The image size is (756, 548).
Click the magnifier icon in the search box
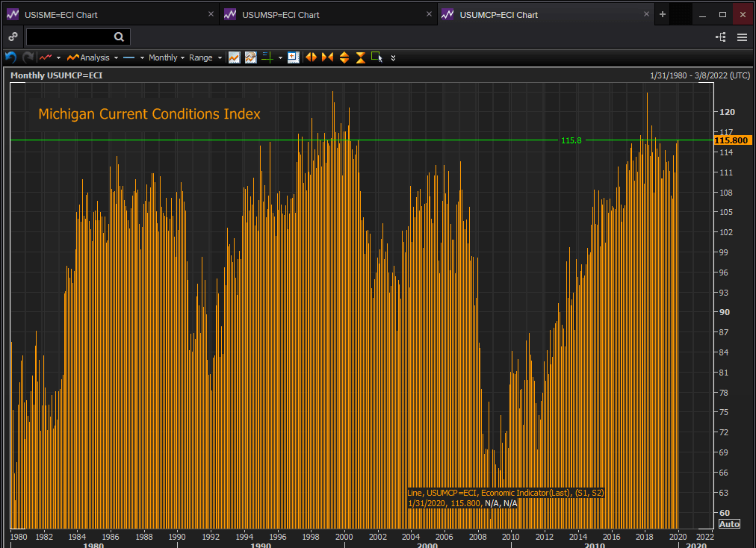point(120,37)
